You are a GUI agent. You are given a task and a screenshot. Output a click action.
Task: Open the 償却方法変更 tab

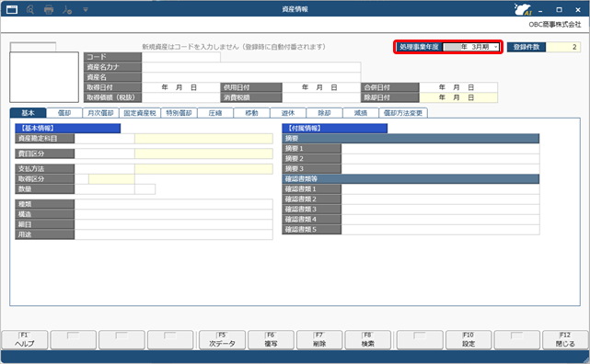(403, 113)
